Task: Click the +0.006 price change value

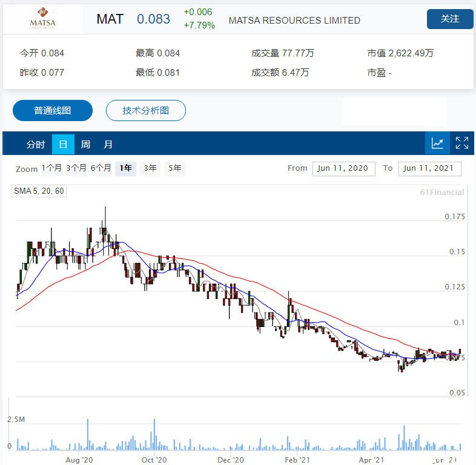Action: pos(198,12)
